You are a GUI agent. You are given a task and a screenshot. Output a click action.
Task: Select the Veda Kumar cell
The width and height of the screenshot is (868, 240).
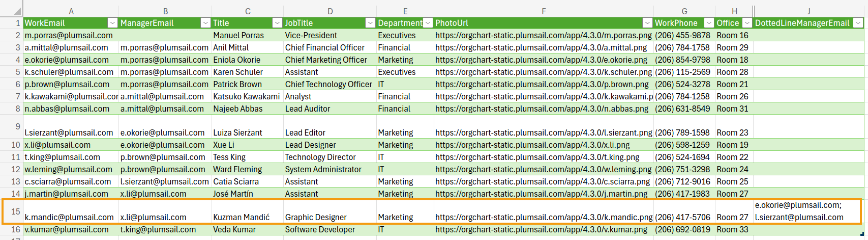click(x=247, y=229)
